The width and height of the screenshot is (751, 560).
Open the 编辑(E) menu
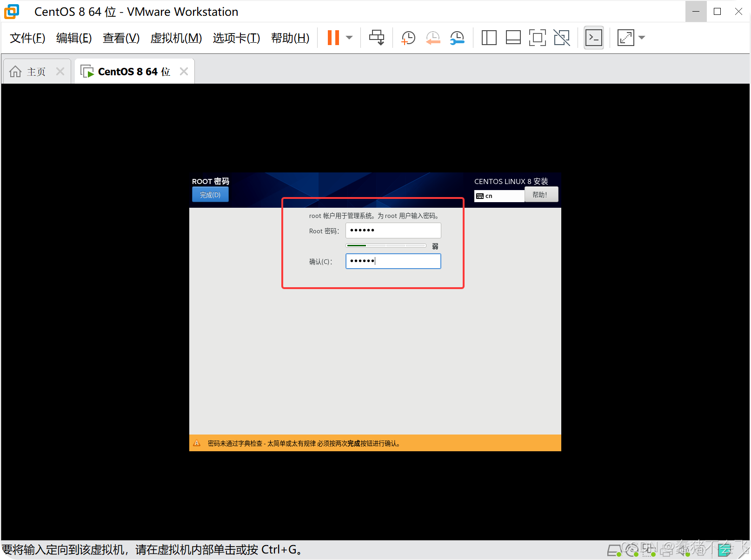pos(74,38)
